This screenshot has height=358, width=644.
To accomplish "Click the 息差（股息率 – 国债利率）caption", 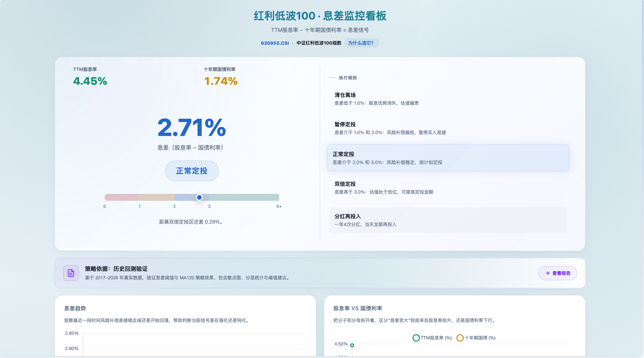I will click(x=190, y=148).
